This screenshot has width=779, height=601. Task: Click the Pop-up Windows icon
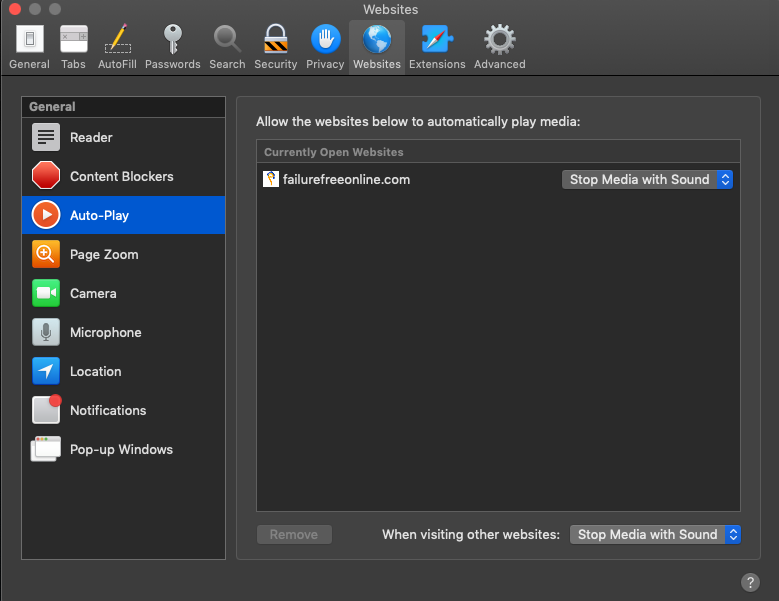(46, 449)
